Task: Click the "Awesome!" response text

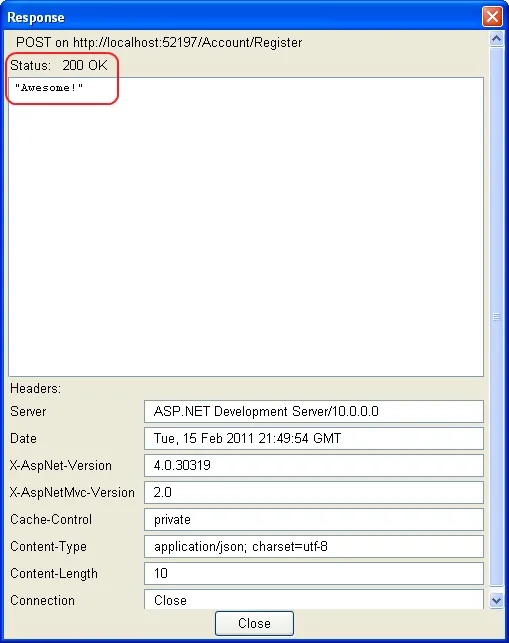Action: 49,87
